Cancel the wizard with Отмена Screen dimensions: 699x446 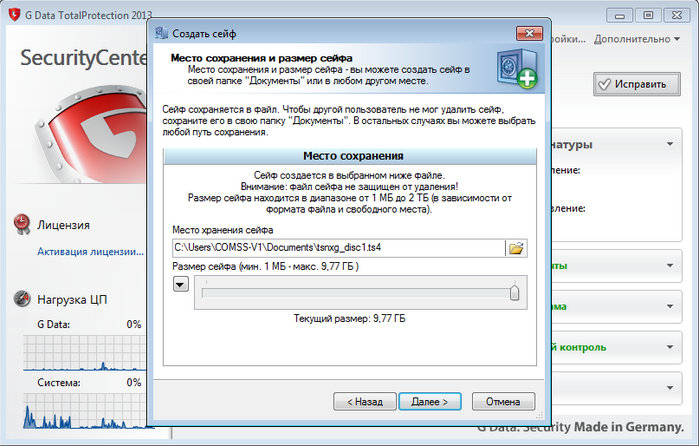coord(503,401)
